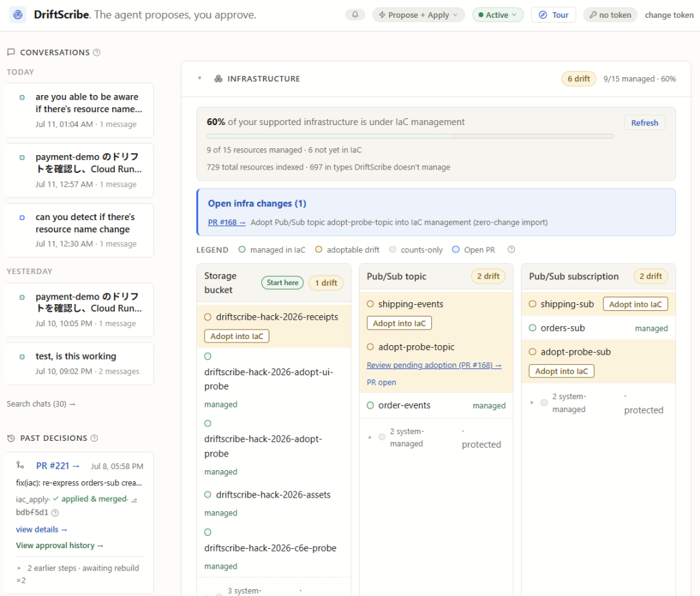Open the Active status dropdown

click(498, 15)
